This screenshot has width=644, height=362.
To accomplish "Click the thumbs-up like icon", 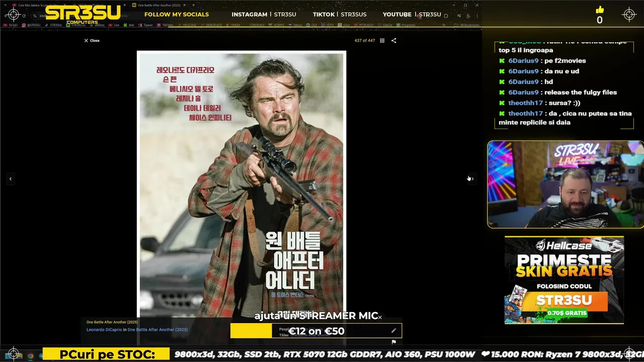I will (x=600, y=10).
